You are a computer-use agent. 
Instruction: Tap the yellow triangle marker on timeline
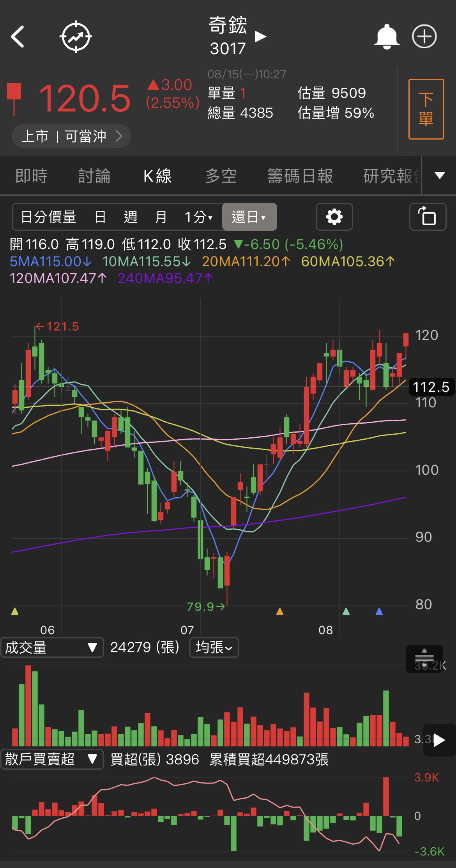coord(15,611)
